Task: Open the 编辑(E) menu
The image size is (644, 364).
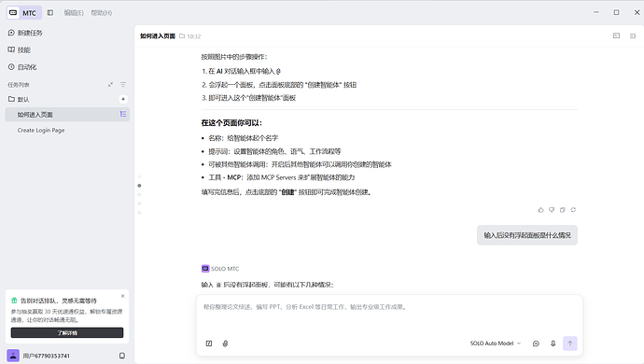Action: pyautogui.click(x=74, y=13)
